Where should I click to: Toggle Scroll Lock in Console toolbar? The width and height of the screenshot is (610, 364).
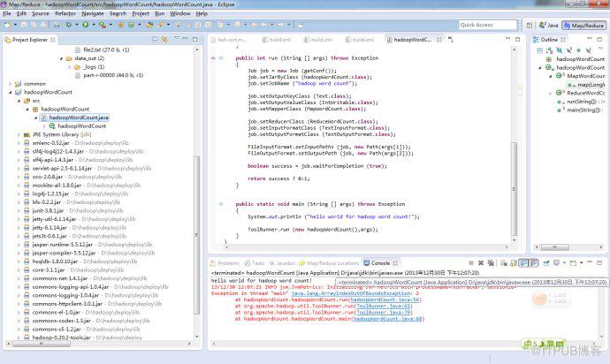pos(514,263)
